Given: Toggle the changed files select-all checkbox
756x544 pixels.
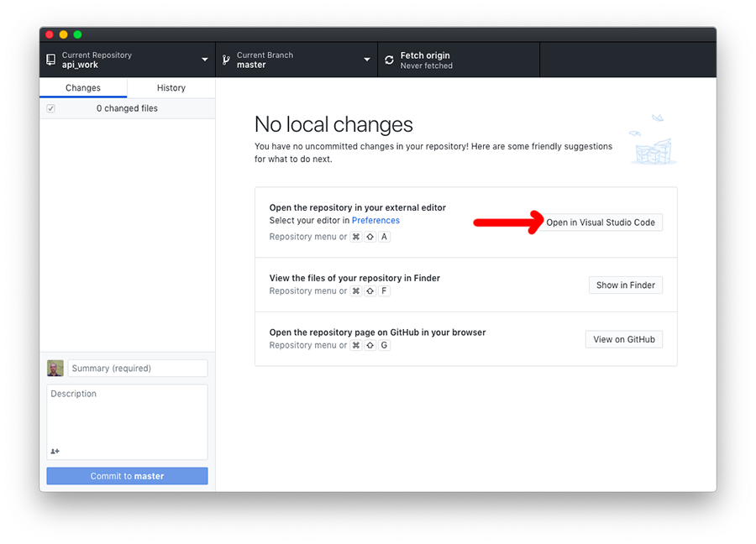Looking at the screenshot, I should point(50,108).
